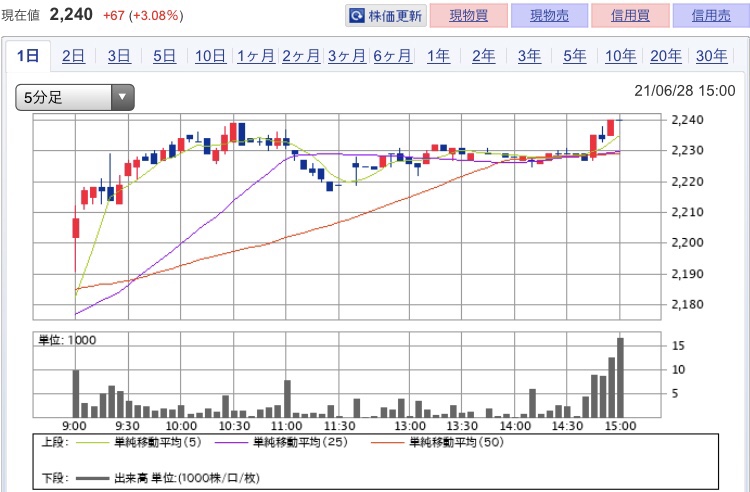The image size is (750, 492).
Task: View the 2年 chart period
Action: 484,56
